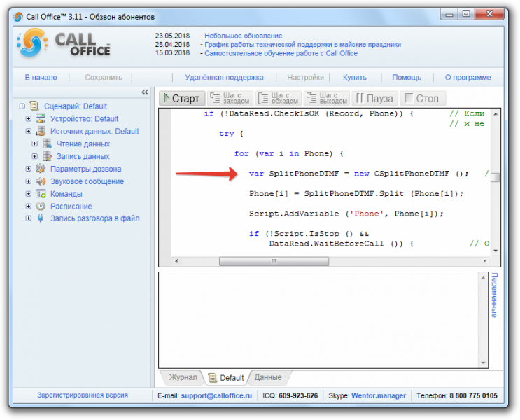Expand the Параметры дозвона node
Viewport: 520px width, 420px height.
coord(29,169)
